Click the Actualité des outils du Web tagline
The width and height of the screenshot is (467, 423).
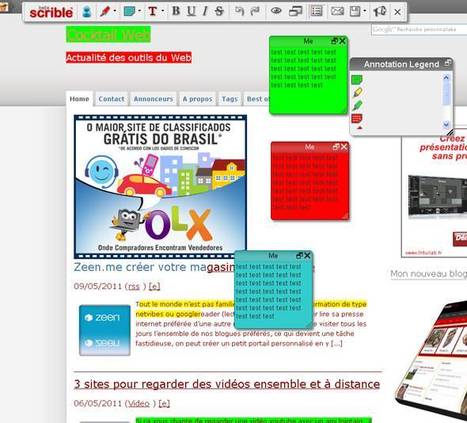[129, 58]
